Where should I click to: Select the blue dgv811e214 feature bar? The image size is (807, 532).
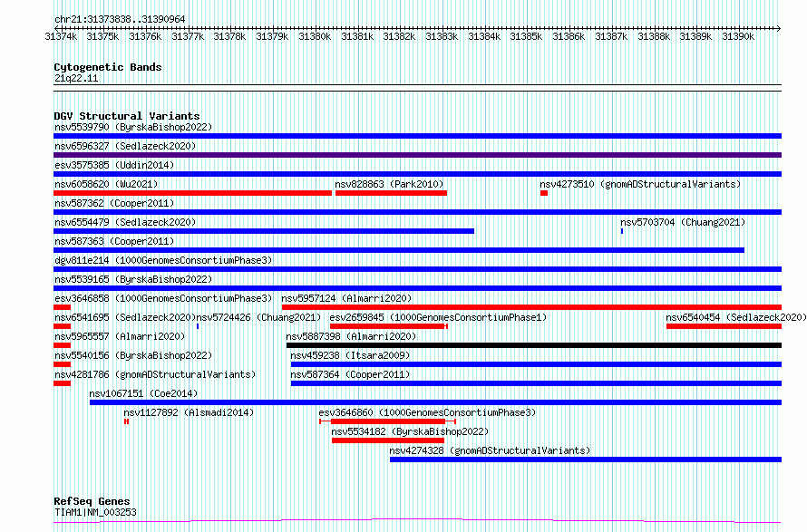click(x=417, y=269)
